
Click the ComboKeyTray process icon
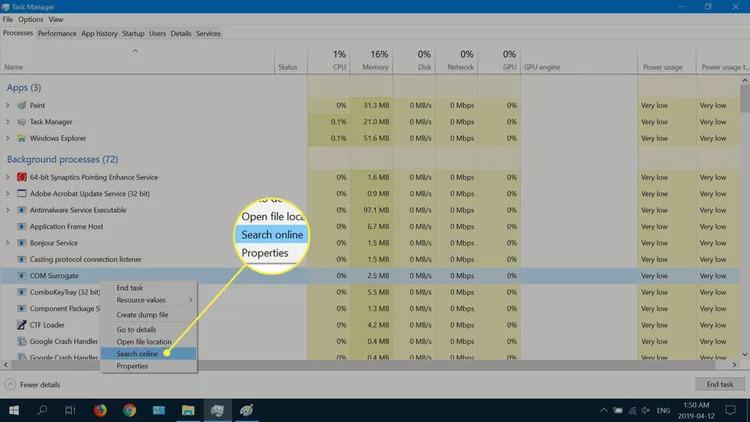pyautogui.click(x=22, y=292)
